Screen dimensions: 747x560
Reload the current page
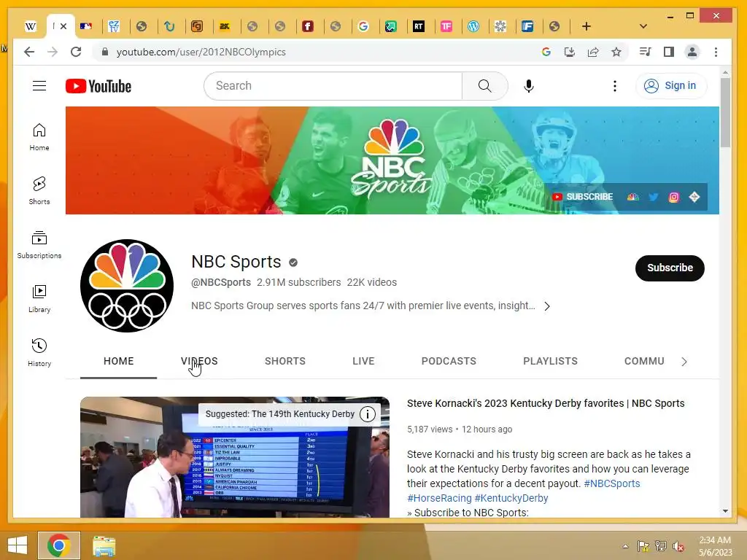pos(76,52)
